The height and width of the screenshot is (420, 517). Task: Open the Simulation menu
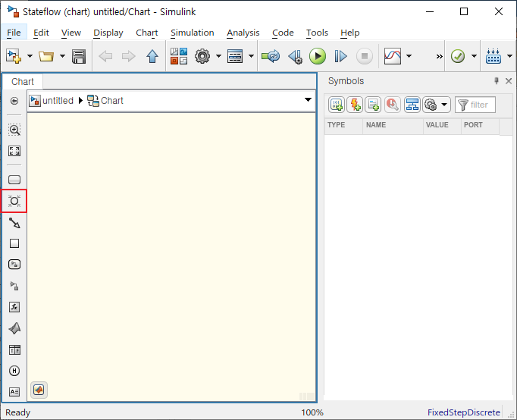tap(193, 33)
